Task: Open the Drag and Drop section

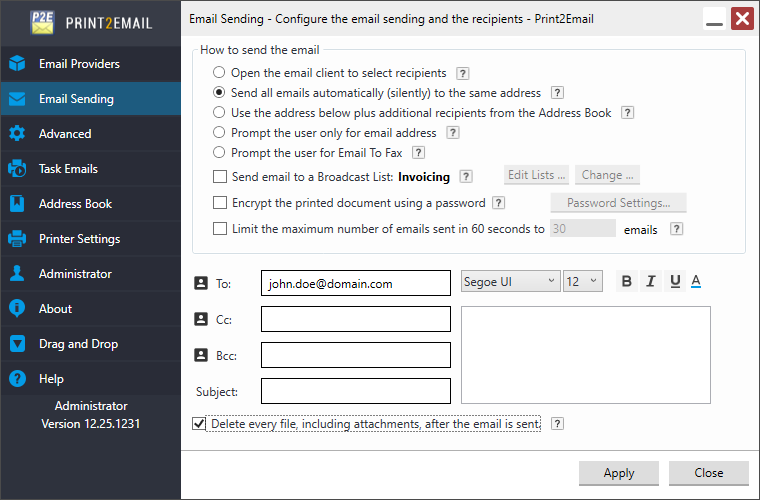Action: [90, 344]
